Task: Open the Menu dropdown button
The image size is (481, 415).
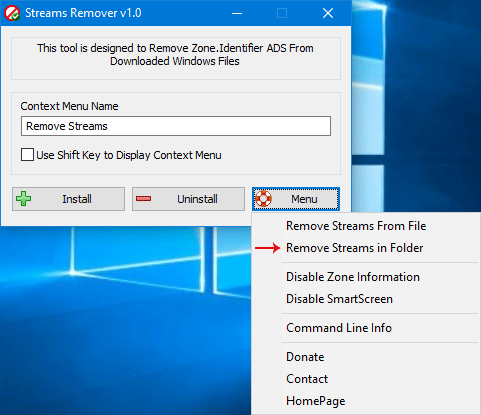Action: click(296, 199)
